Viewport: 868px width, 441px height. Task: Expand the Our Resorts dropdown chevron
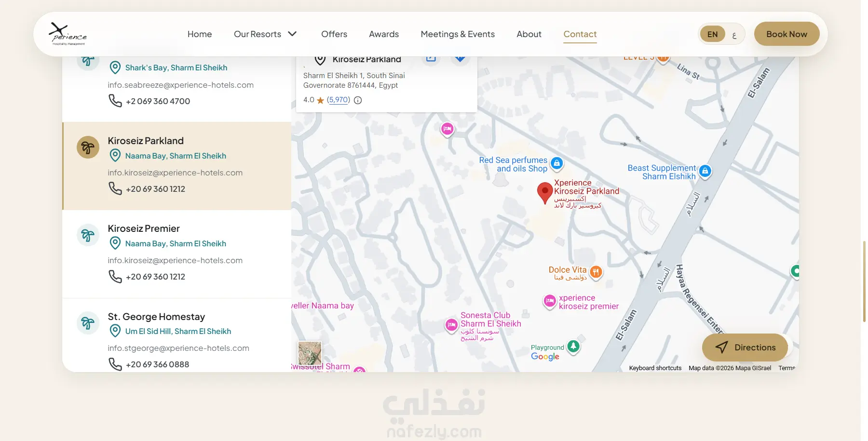click(x=292, y=34)
